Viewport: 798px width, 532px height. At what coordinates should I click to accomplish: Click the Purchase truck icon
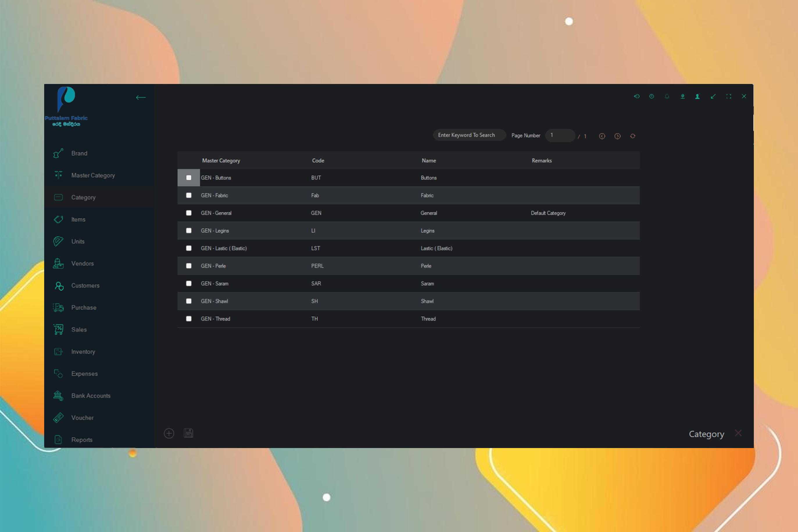coord(58,308)
